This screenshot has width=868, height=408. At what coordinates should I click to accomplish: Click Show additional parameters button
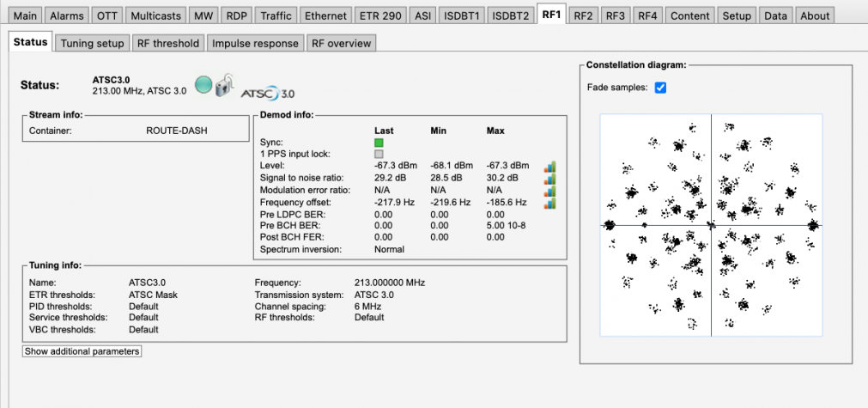coord(82,351)
